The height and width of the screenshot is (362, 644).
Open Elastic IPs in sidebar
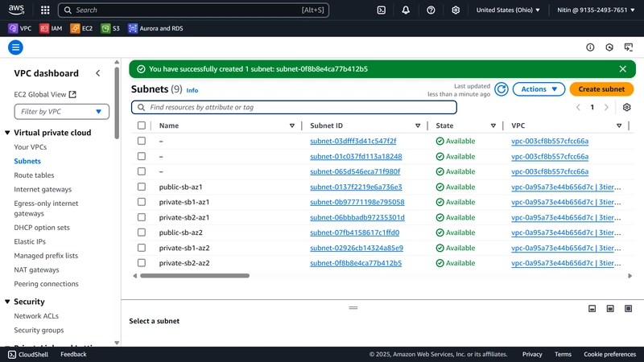(x=30, y=241)
